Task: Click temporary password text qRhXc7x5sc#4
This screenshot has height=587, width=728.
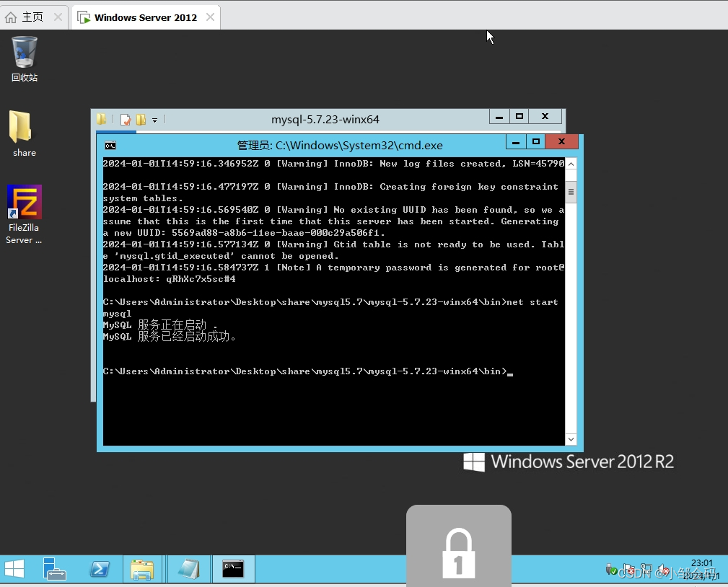Action: (201, 279)
